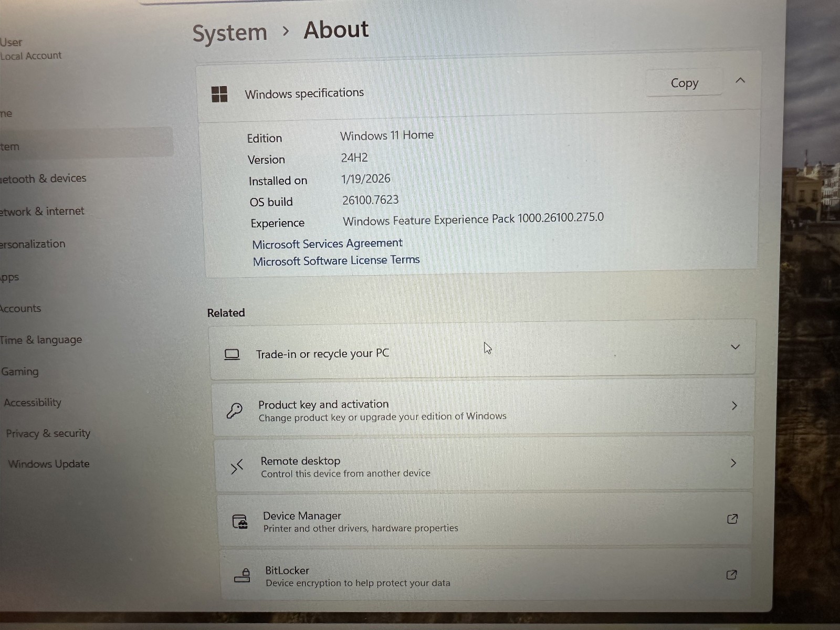
Task: Click the installed date 1/19/2026
Action: [x=366, y=178]
